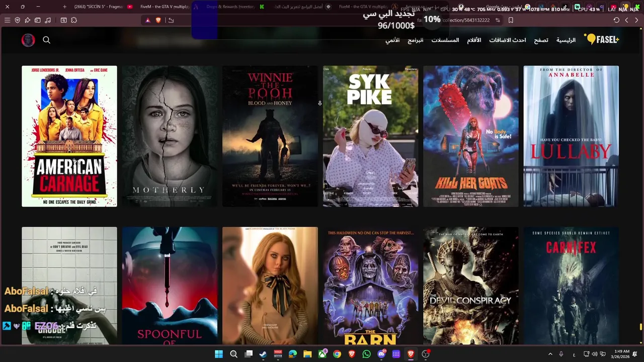Open the browser hamburger menu
The width and height of the screenshot is (644, 362).
7,20
